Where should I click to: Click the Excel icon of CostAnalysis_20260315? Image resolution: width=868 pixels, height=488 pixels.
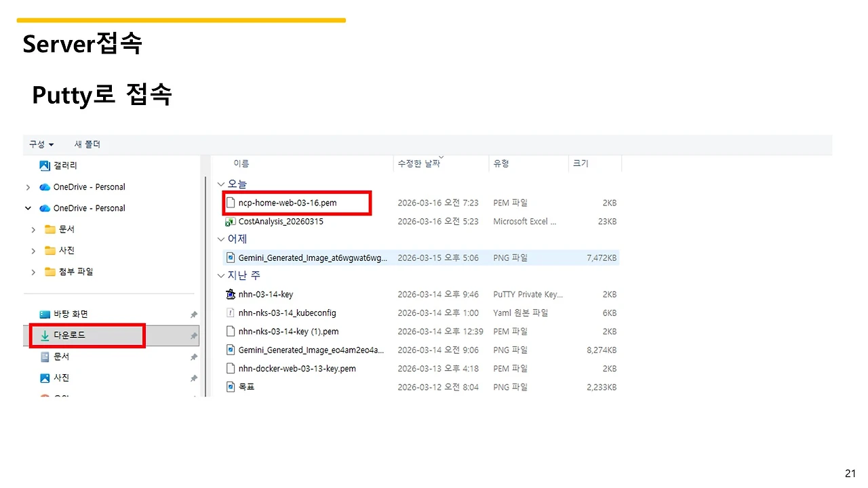231,221
